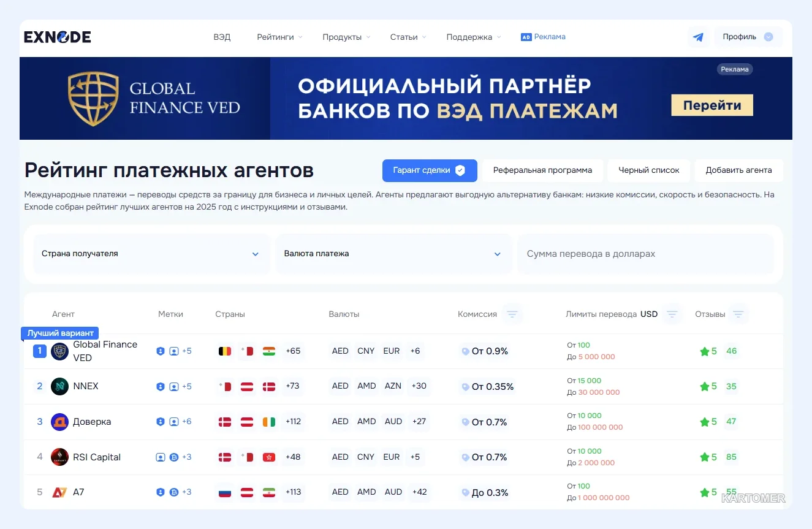812x529 pixels.
Task: Click shield badge in Global Finance VED row
Action: click(161, 351)
